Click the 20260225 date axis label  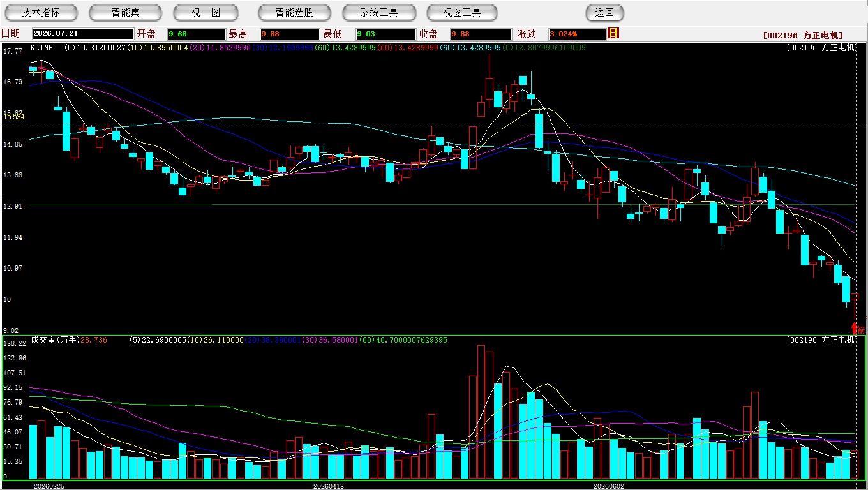(x=49, y=486)
